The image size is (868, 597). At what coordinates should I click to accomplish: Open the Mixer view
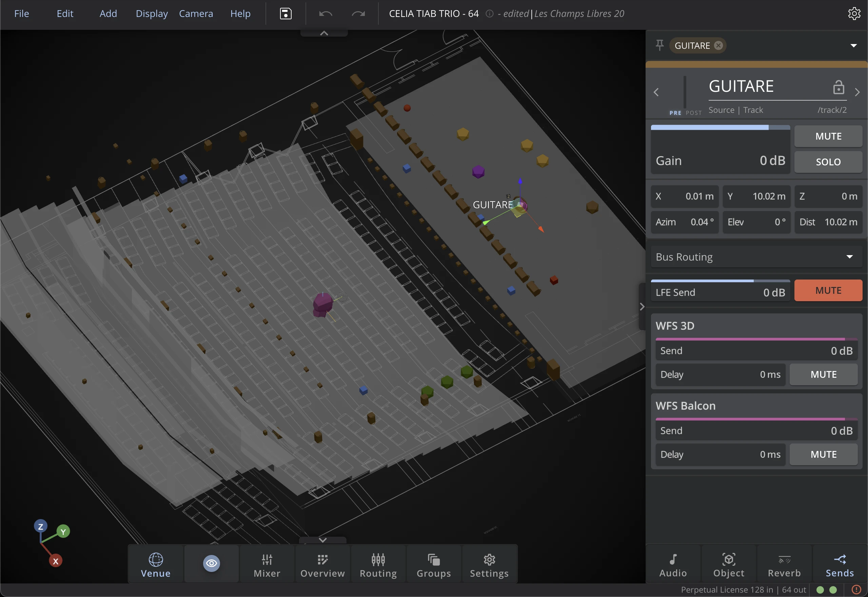[267, 564]
